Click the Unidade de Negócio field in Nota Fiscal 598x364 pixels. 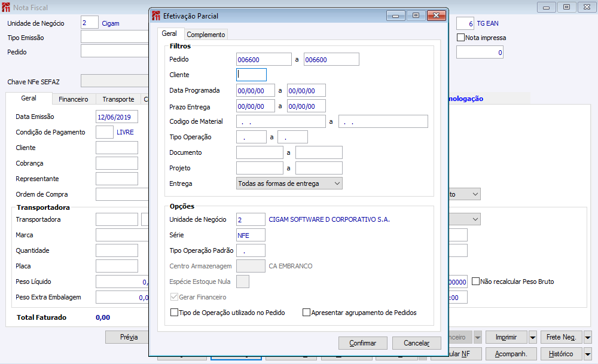point(90,23)
